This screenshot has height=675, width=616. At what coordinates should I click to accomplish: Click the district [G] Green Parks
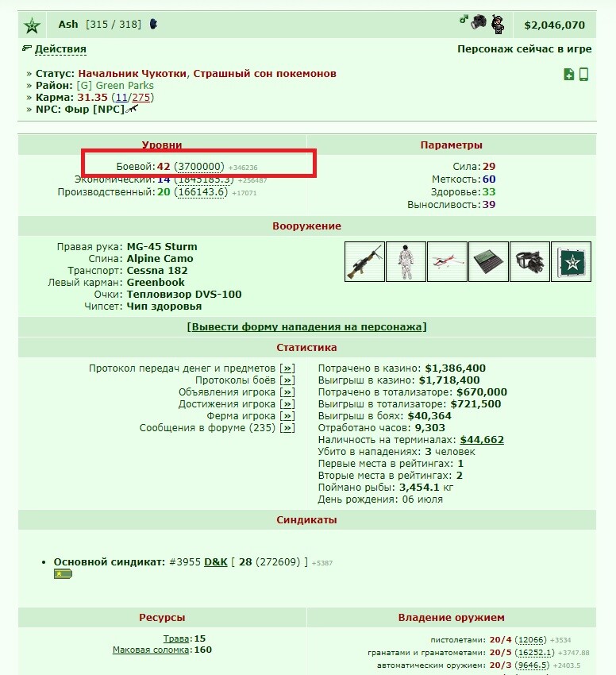tap(115, 86)
